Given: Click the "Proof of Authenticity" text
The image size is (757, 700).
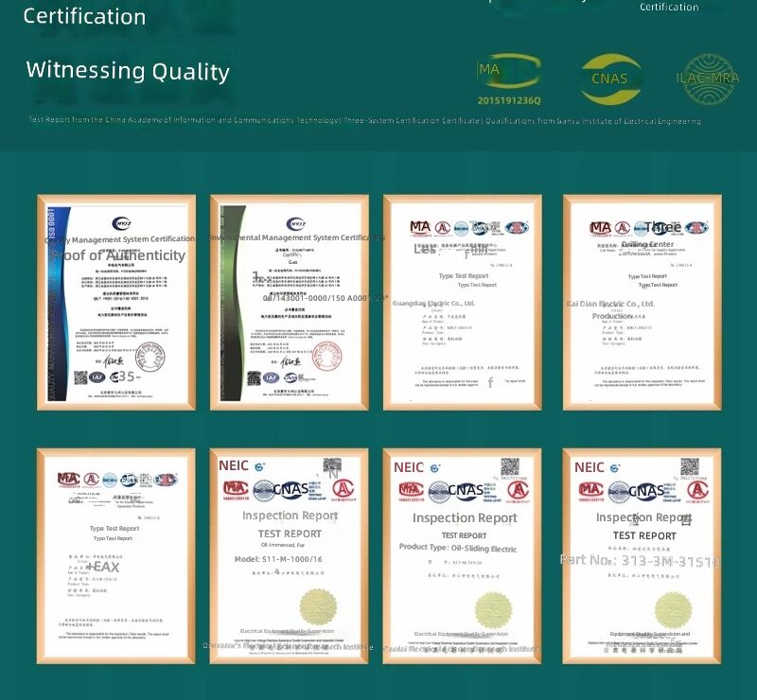Looking at the screenshot, I should point(118,254).
